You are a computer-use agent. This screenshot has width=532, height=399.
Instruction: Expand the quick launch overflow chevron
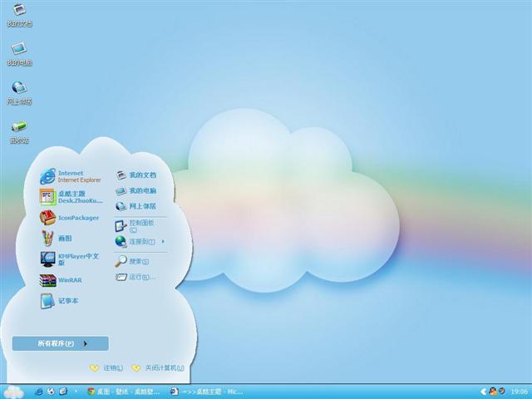tap(76, 391)
